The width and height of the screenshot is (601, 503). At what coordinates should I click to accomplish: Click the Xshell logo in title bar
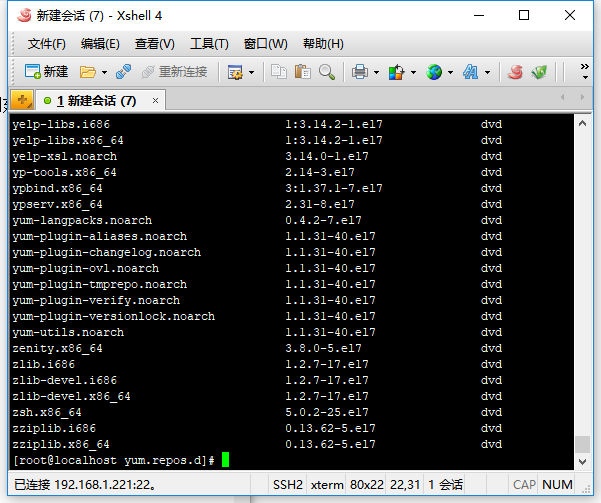coord(24,15)
